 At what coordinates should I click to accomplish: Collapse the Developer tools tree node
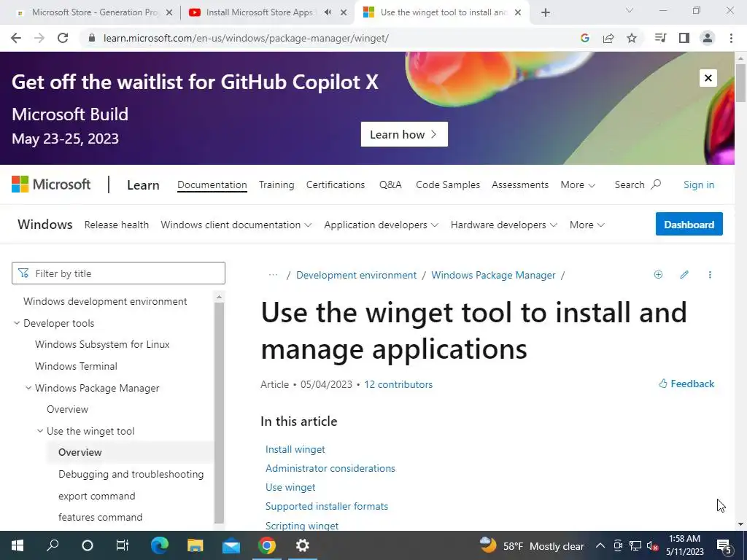click(17, 323)
